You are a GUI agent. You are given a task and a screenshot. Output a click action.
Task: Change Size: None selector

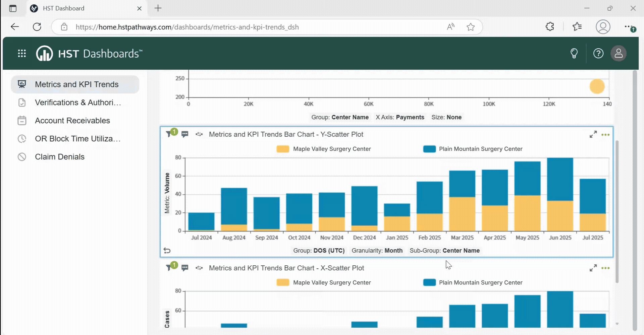[446, 117]
